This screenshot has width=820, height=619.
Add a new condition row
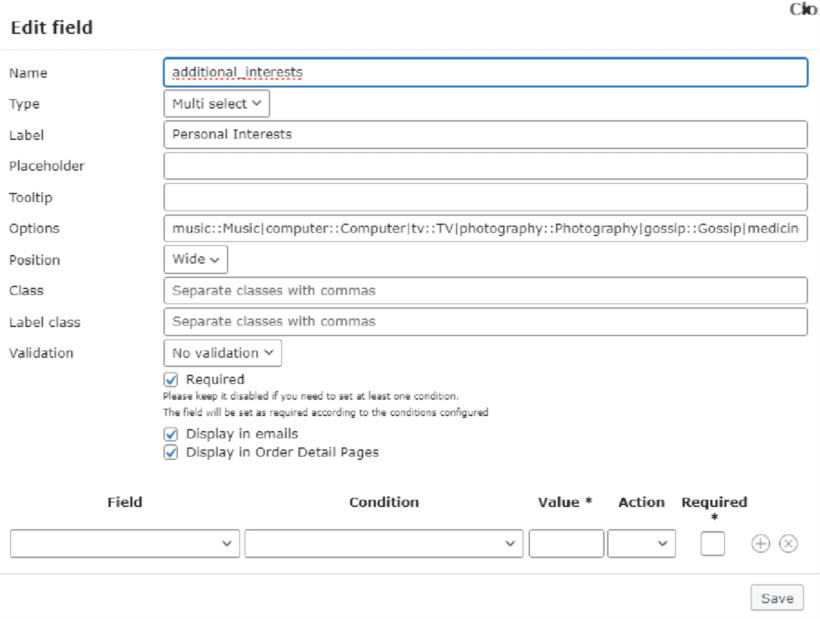(x=760, y=543)
